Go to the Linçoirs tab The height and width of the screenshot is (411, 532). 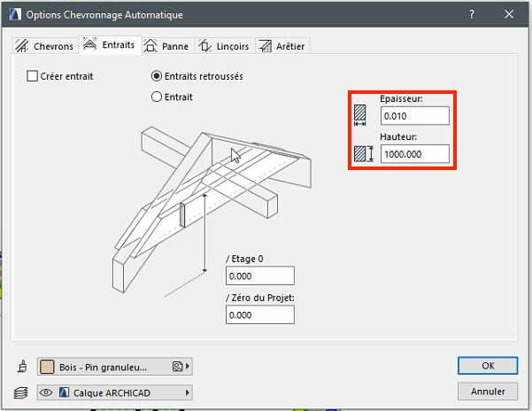tap(224, 46)
